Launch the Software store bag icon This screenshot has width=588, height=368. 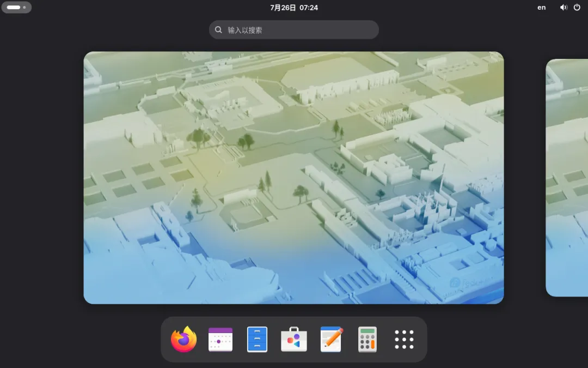tap(294, 340)
